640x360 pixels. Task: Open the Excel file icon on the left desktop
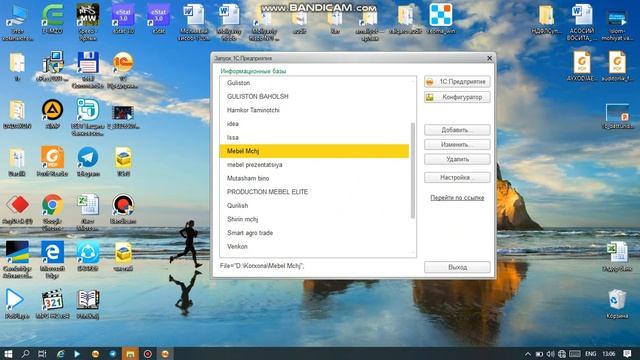88,211
